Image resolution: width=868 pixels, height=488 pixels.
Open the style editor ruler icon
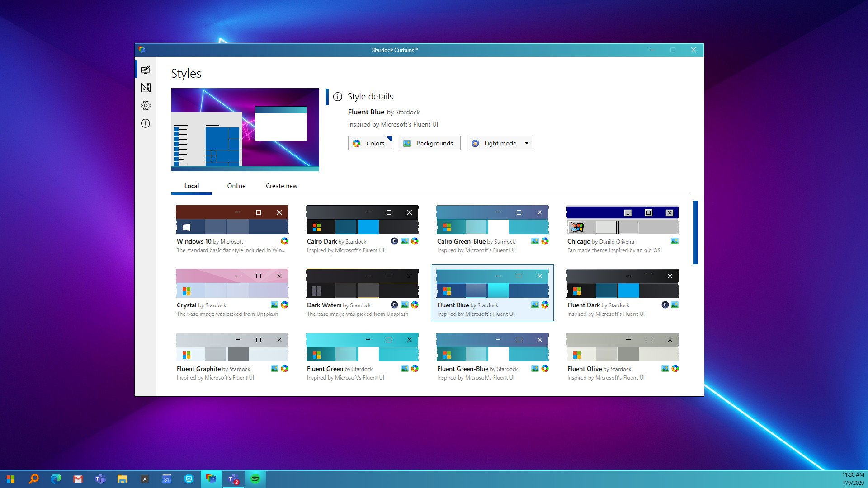[x=146, y=87]
